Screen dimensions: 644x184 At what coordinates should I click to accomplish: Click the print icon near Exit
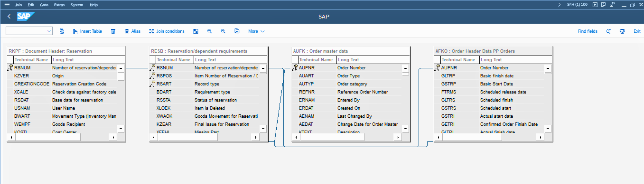(x=622, y=31)
